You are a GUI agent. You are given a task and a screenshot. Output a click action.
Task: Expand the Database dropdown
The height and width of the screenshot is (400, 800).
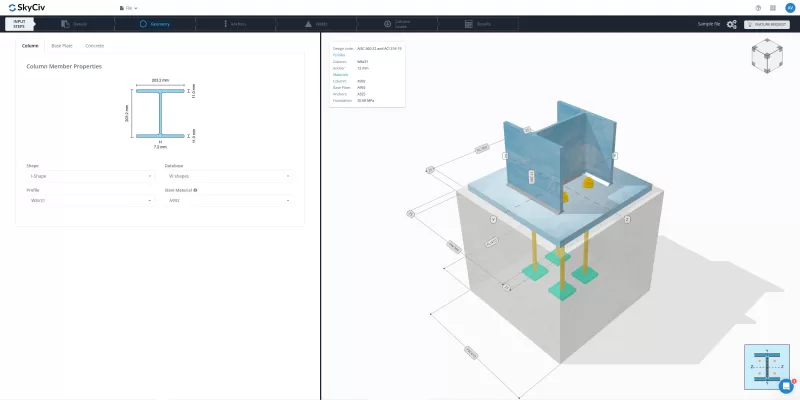[229, 176]
